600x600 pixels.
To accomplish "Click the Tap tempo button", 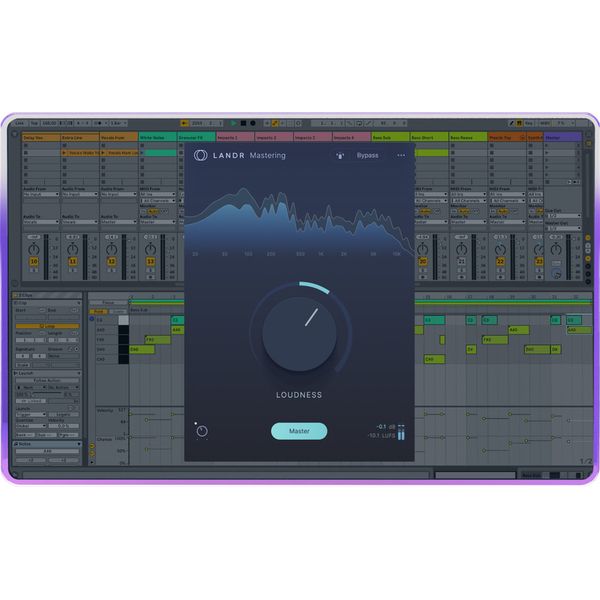I will (34, 123).
